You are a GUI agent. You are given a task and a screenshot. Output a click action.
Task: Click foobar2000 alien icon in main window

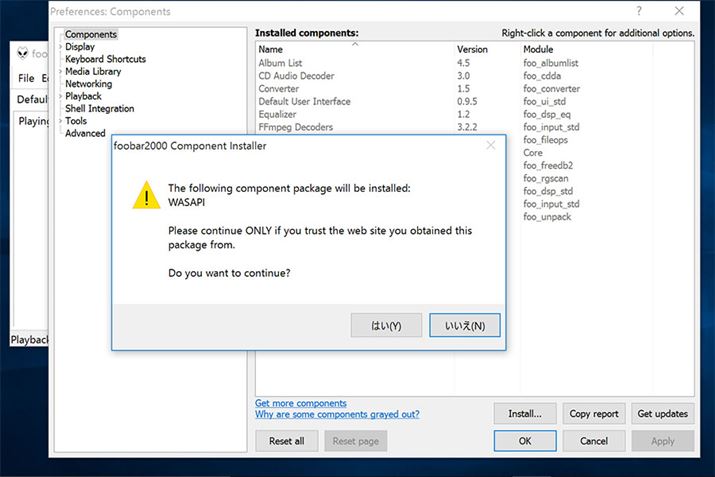[x=22, y=53]
